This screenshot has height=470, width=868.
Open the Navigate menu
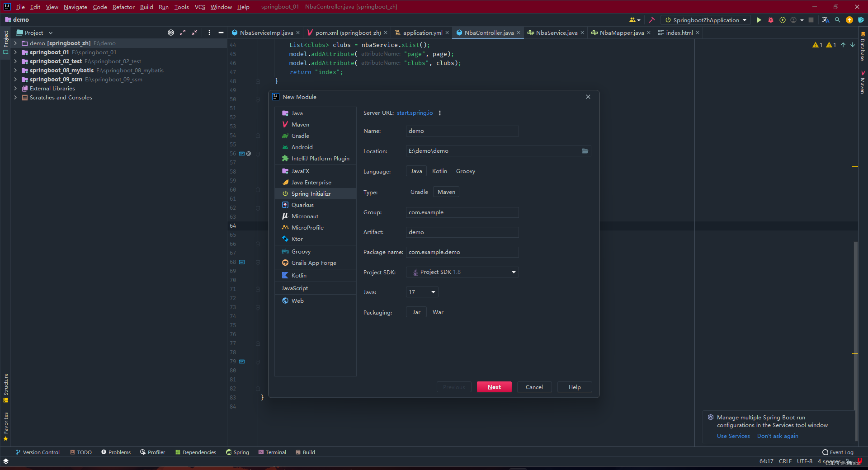point(75,7)
